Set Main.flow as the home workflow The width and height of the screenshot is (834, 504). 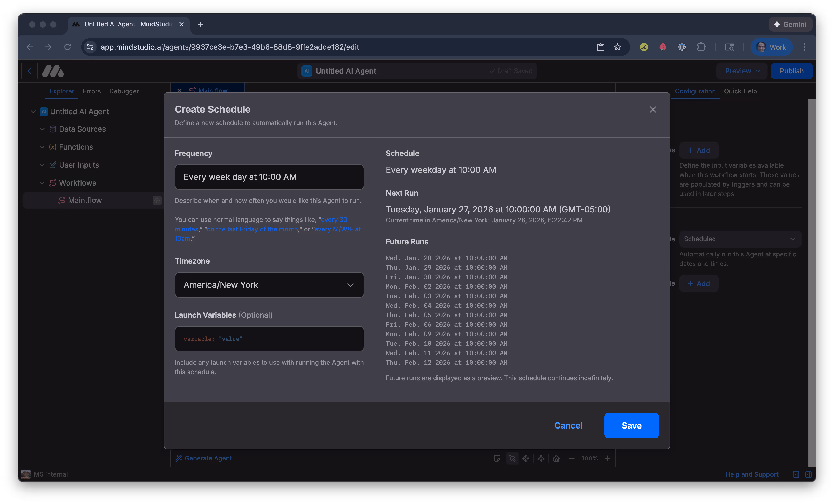[157, 200]
